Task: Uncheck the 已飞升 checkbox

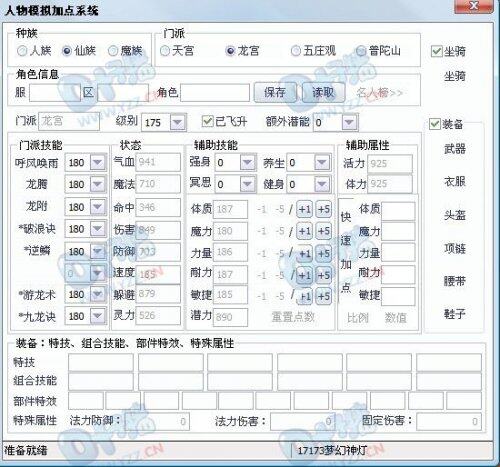Action: [x=207, y=121]
